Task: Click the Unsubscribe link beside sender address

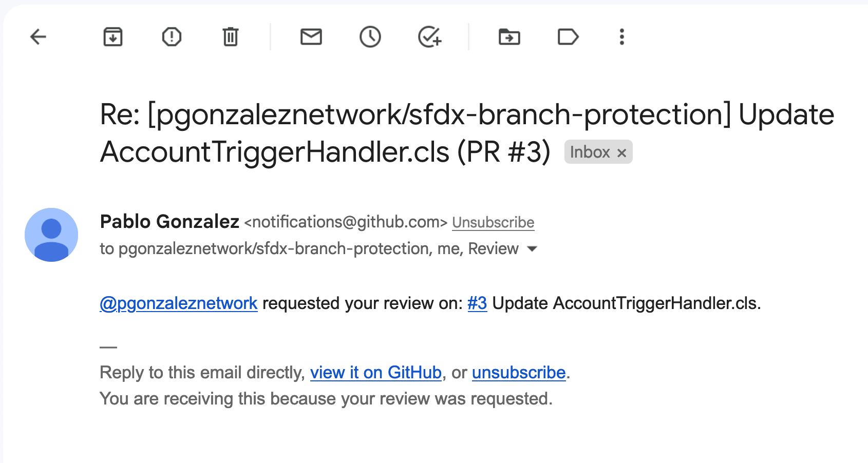Action: (493, 222)
